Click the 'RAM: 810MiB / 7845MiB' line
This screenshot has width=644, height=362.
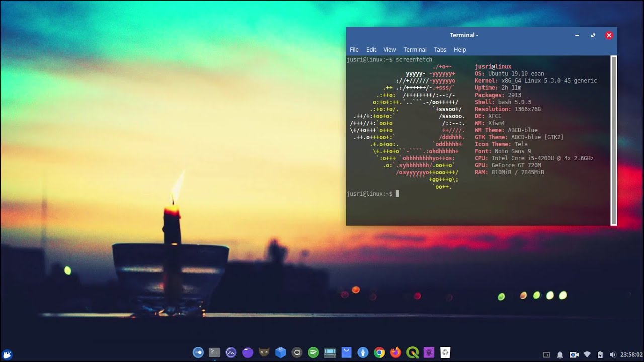point(510,172)
